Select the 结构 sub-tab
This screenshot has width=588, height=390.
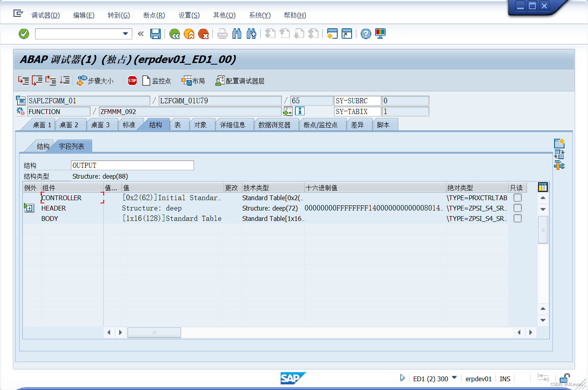click(43, 146)
